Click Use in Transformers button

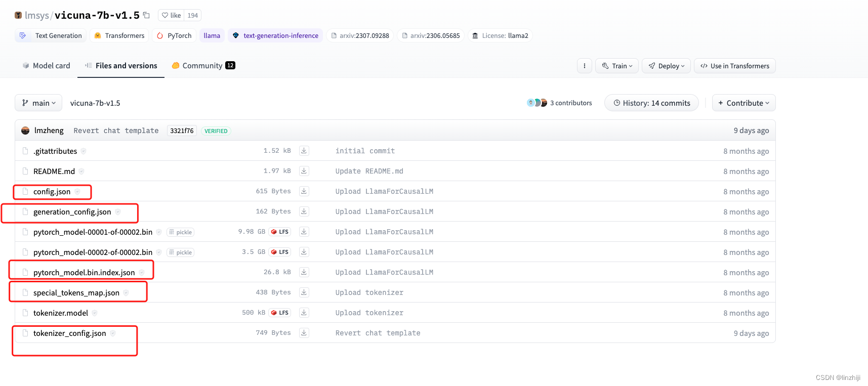pos(735,66)
